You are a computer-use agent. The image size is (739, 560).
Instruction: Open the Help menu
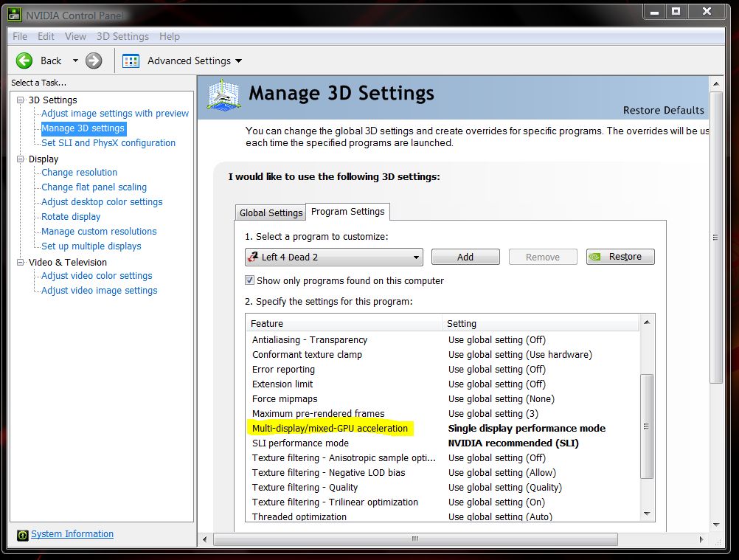169,36
